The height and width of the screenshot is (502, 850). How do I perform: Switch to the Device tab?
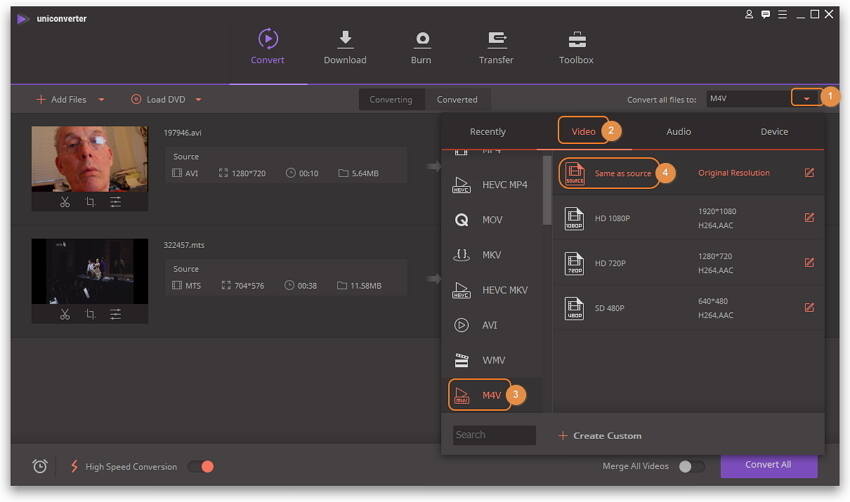(x=774, y=132)
